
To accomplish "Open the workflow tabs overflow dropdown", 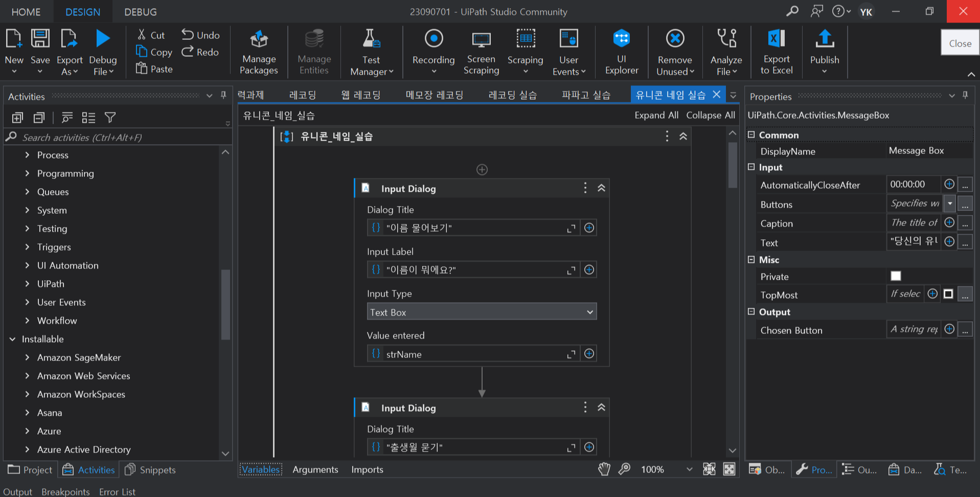I will [x=733, y=95].
